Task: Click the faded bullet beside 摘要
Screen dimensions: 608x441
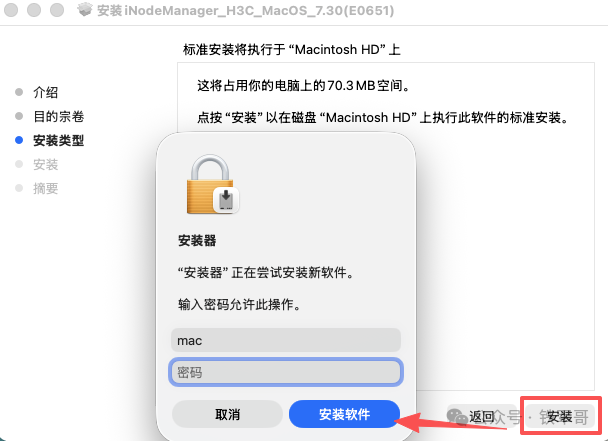Action: pyautogui.click(x=19, y=188)
